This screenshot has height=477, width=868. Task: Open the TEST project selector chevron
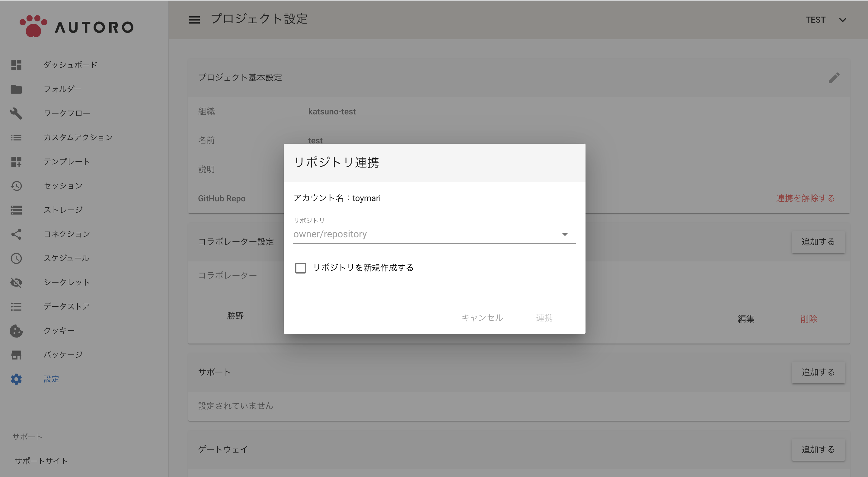(x=842, y=20)
